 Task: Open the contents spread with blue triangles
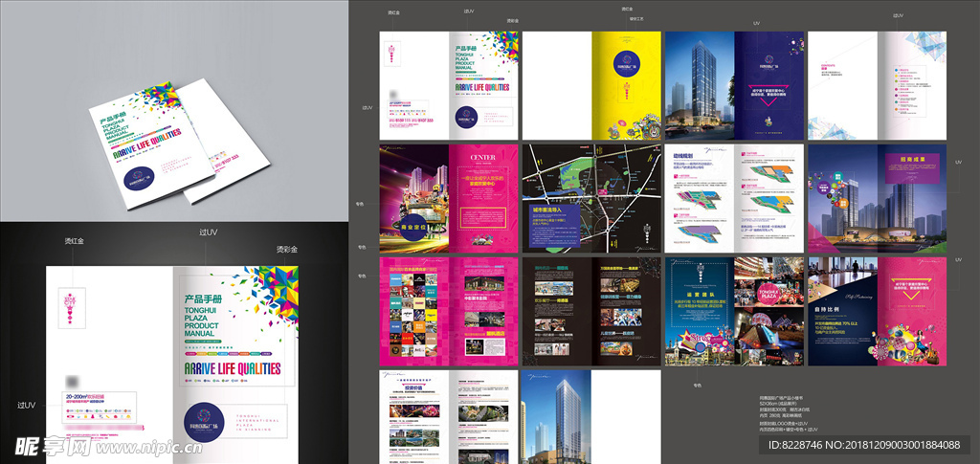(x=877, y=85)
